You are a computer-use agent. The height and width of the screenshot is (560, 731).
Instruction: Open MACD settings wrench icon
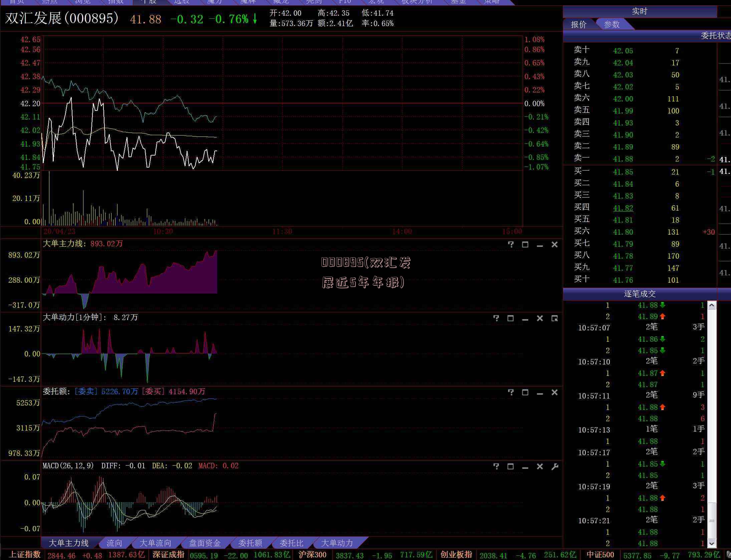pyautogui.click(x=554, y=467)
